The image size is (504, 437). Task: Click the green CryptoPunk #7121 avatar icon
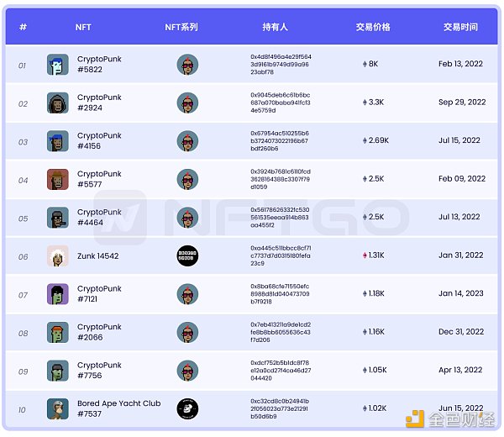click(58, 294)
